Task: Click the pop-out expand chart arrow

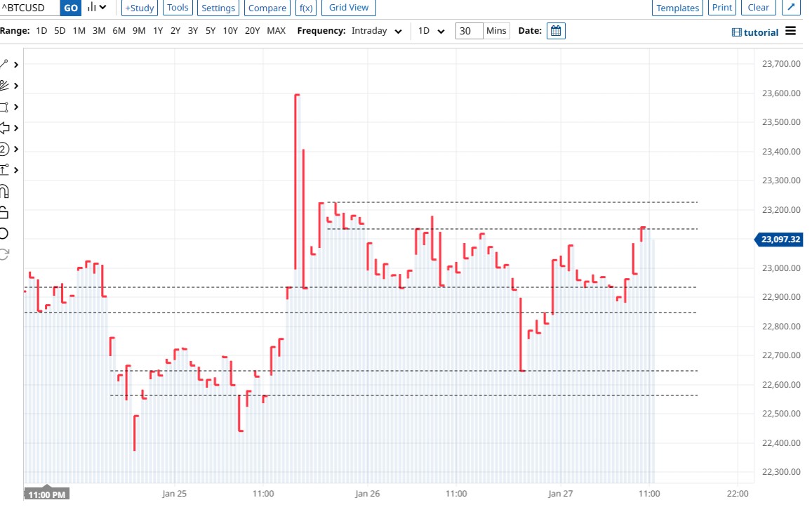Action: click(790, 8)
